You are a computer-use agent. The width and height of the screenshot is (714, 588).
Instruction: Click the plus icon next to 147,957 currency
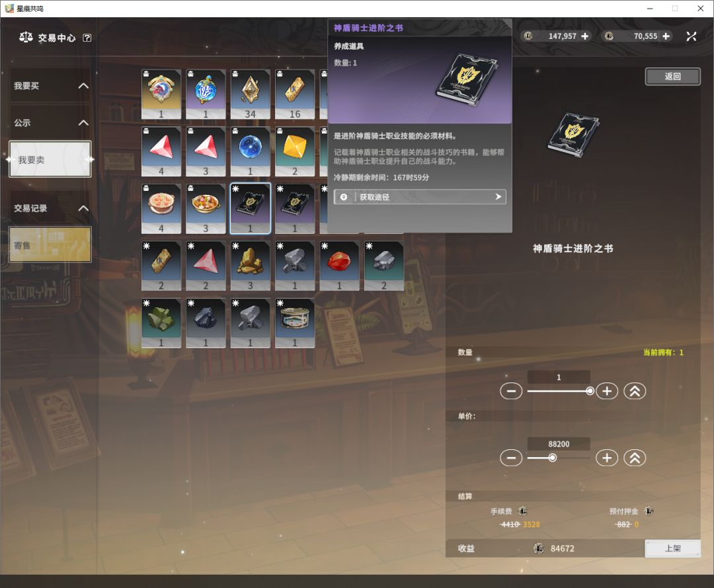pyautogui.click(x=585, y=36)
